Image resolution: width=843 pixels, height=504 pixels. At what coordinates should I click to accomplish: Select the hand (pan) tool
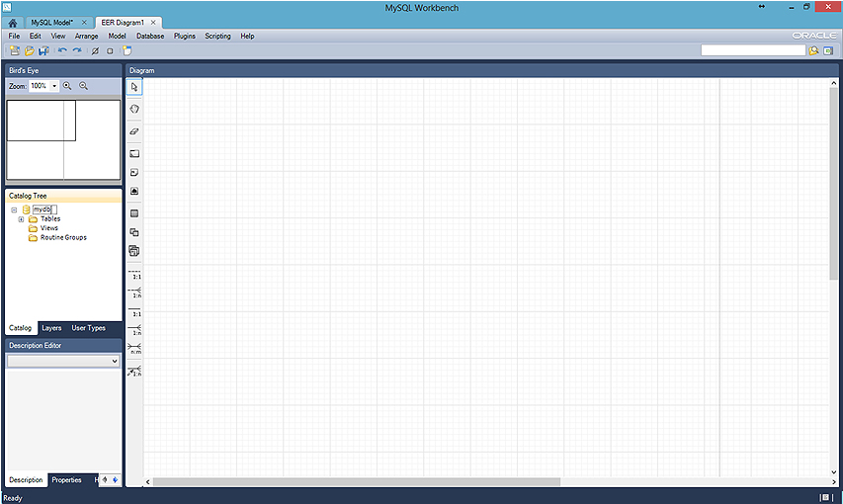tap(134, 109)
